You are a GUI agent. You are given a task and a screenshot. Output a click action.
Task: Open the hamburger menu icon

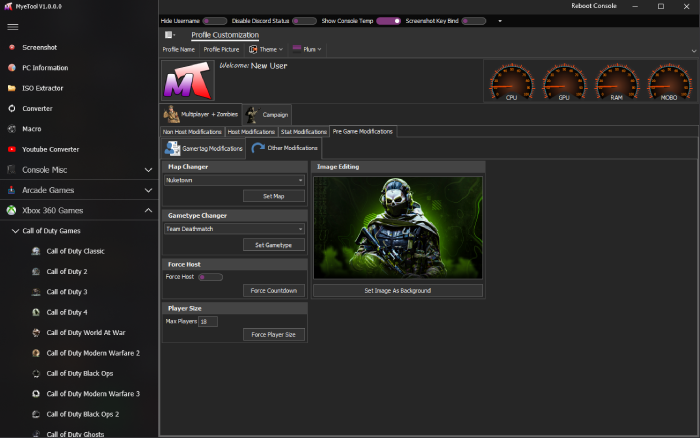tap(12, 27)
